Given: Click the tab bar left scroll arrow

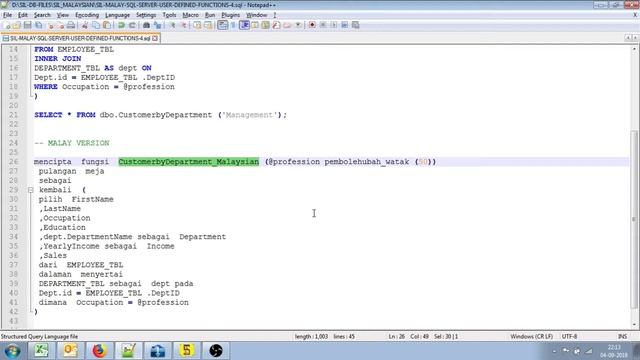Looking at the screenshot, I should (x=628, y=38).
